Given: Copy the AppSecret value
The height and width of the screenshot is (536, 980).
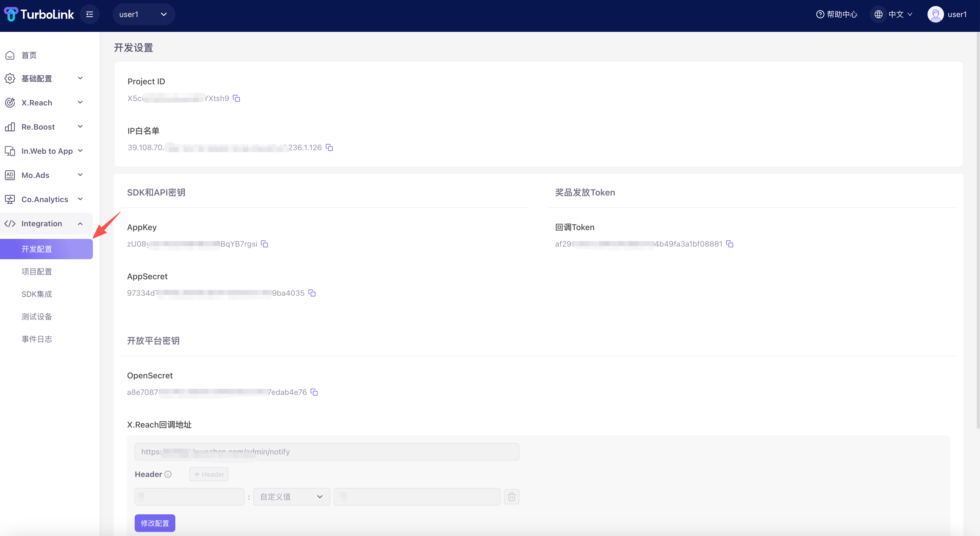Looking at the screenshot, I should coord(312,293).
